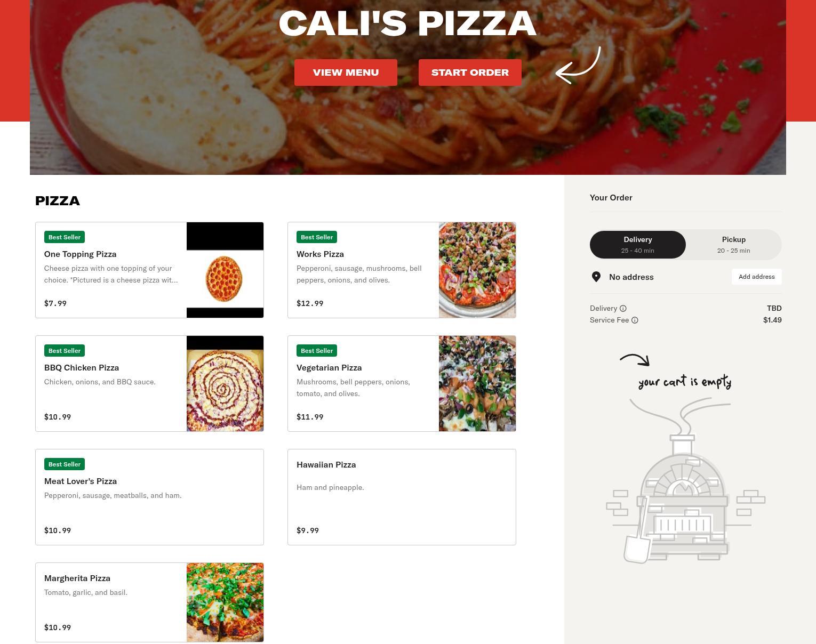Open the Margherita Pizza picture
Image resolution: width=816 pixels, height=644 pixels.
point(225,602)
